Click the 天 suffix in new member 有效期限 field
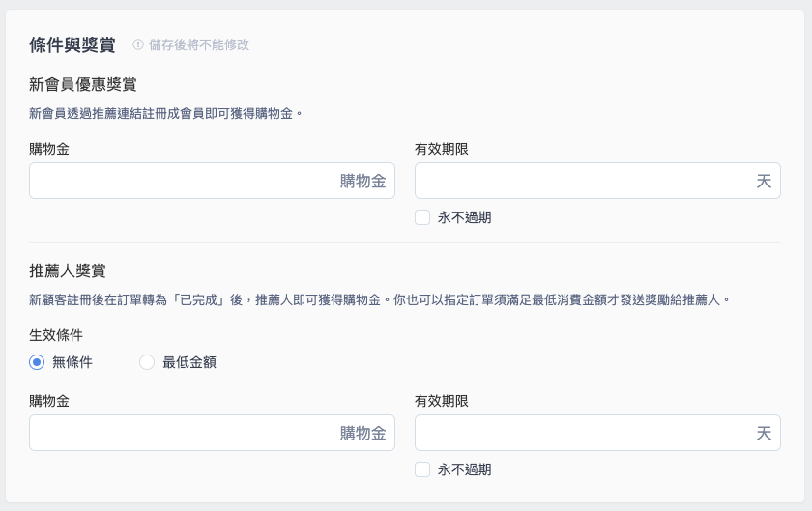This screenshot has height=511, width=812. [764, 182]
